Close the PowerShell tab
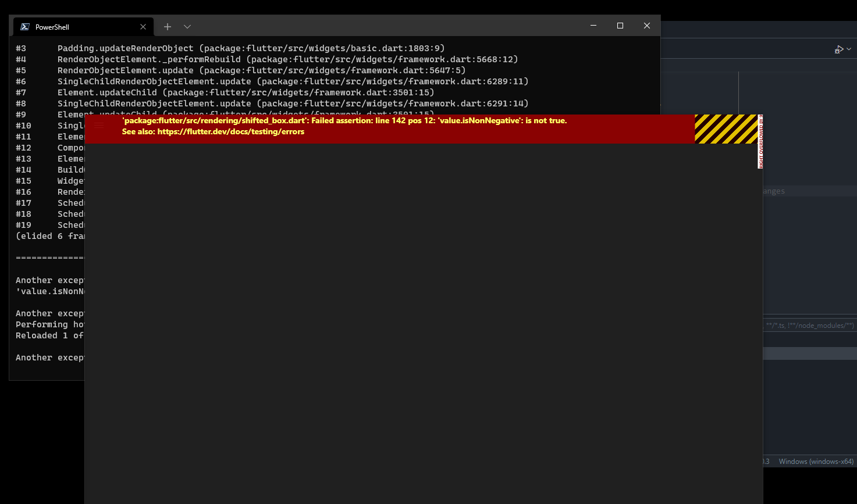The height and width of the screenshot is (504, 857). coord(143,27)
